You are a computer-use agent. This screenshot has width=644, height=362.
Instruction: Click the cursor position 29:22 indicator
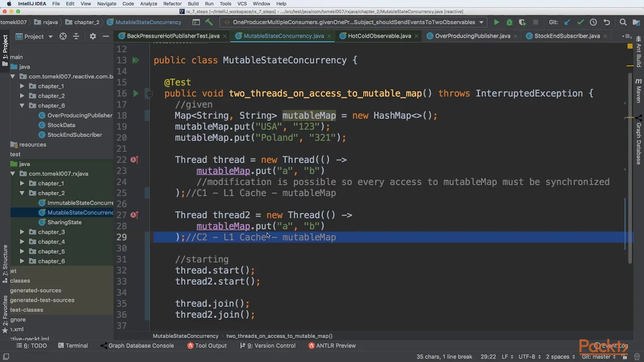(x=488, y=357)
